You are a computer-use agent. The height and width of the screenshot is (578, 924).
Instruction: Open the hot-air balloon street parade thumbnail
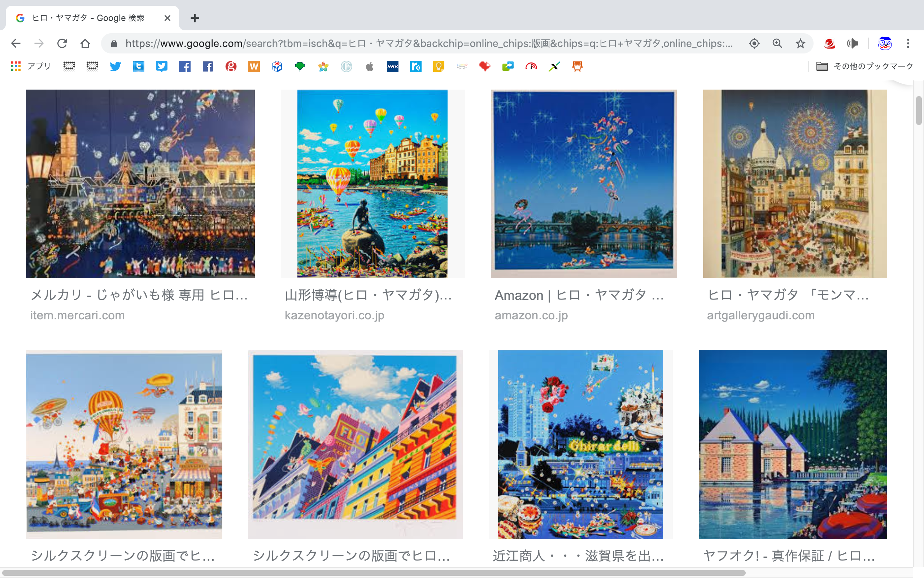pyautogui.click(x=124, y=444)
